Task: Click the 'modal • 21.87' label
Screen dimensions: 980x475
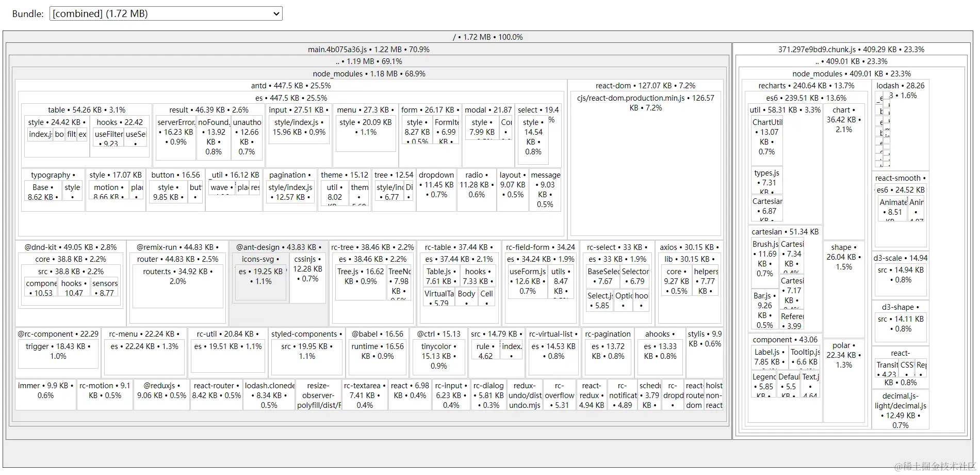Action: click(488, 110)
